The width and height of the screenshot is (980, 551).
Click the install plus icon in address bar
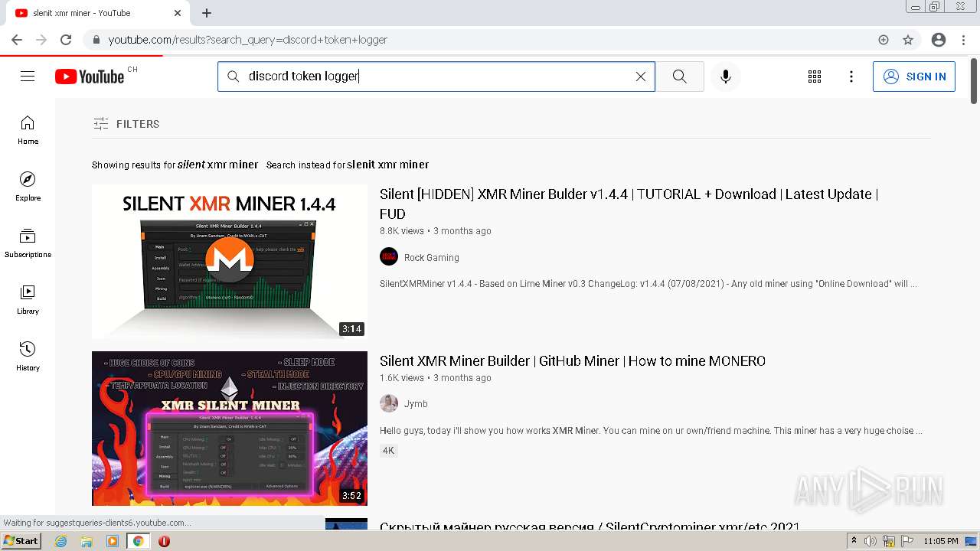[x=884, y=40]
